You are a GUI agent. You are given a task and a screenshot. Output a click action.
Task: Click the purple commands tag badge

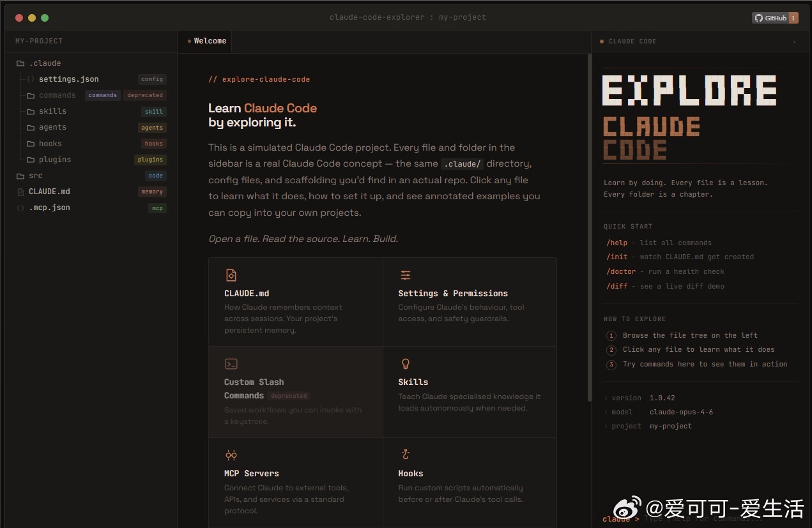click(x=103, y=95)
